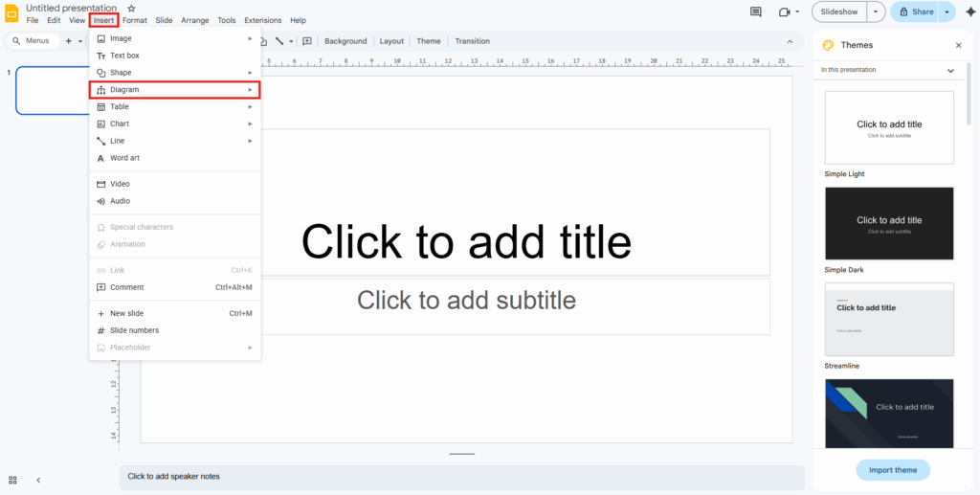This screenshot has width=980, height=495.
Task: Click the Gemini sparkle icon
Action: [969, 11]
